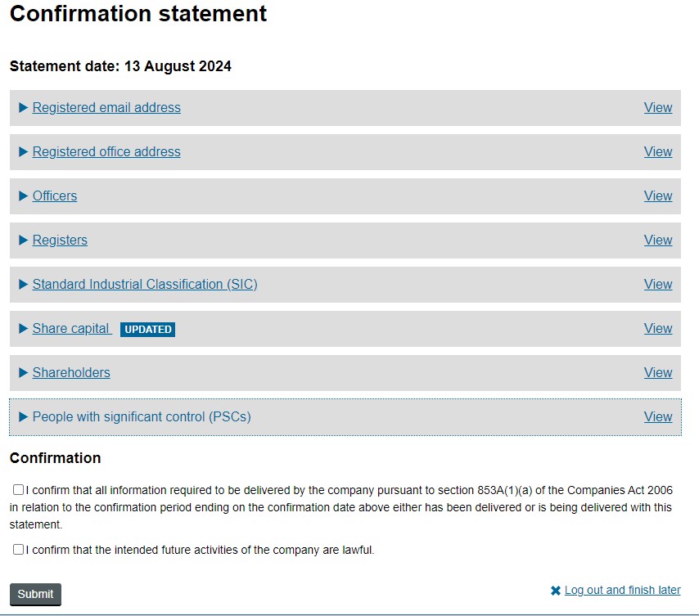View the PSCs details

coord(658,416)
